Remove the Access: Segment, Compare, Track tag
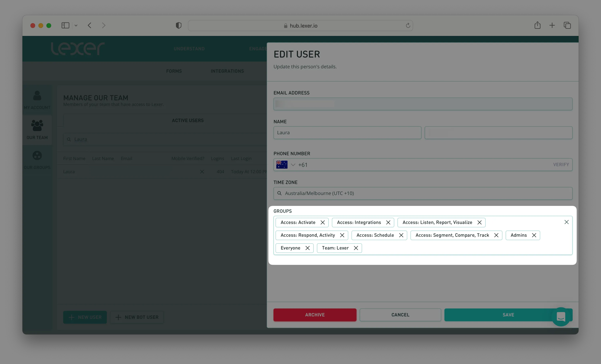 [496, 235]
